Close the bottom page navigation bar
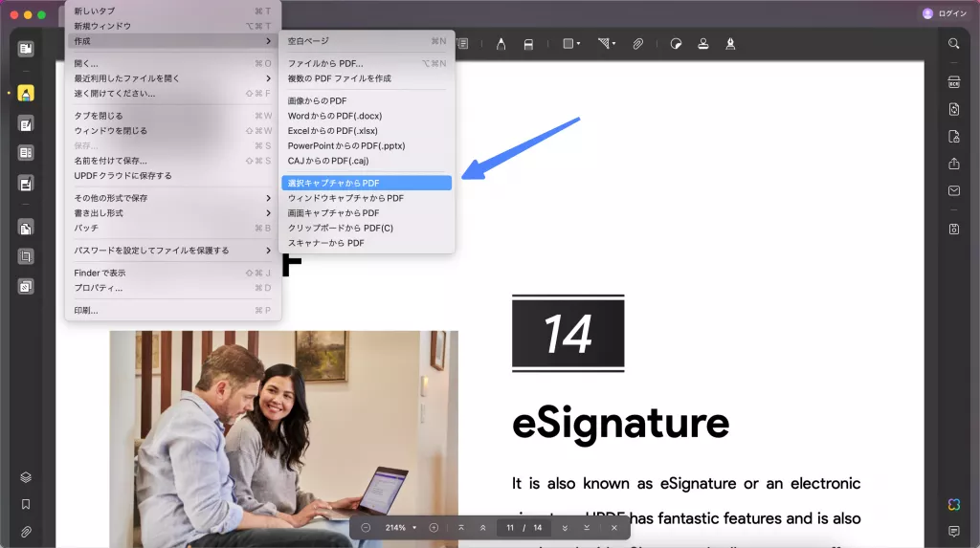This screenshot has width=980, height=548. point(614,528)
